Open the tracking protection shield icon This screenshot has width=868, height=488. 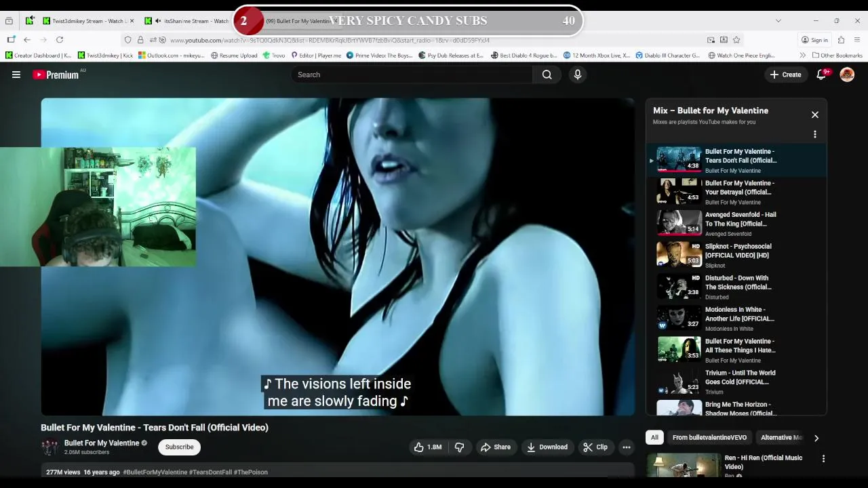[x=127, y=40]
